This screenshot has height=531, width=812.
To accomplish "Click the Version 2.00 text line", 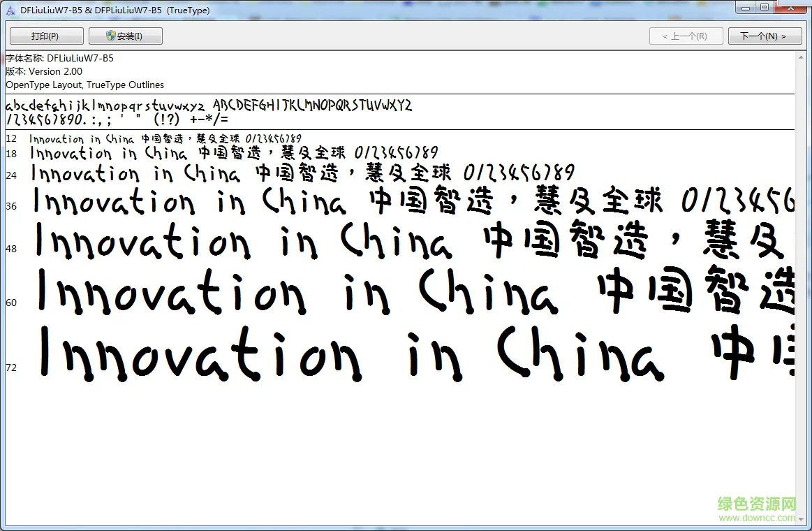I will click(44, 71).
